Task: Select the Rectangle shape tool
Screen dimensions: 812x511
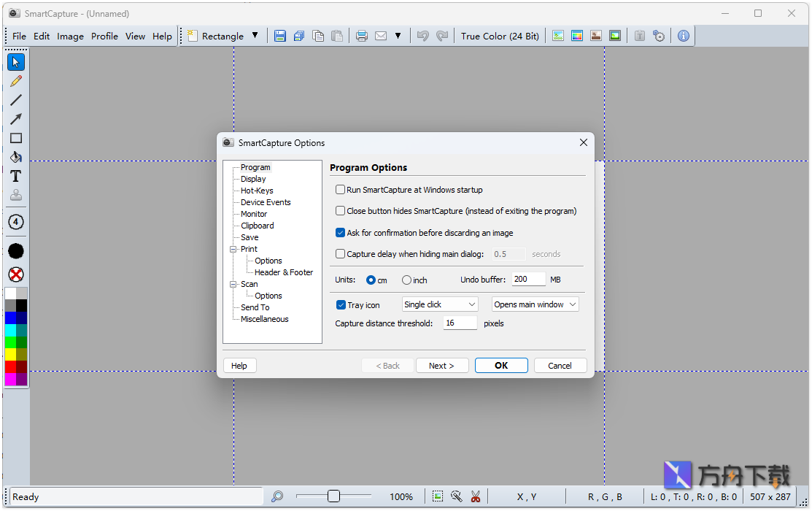Action: [15, 138]
